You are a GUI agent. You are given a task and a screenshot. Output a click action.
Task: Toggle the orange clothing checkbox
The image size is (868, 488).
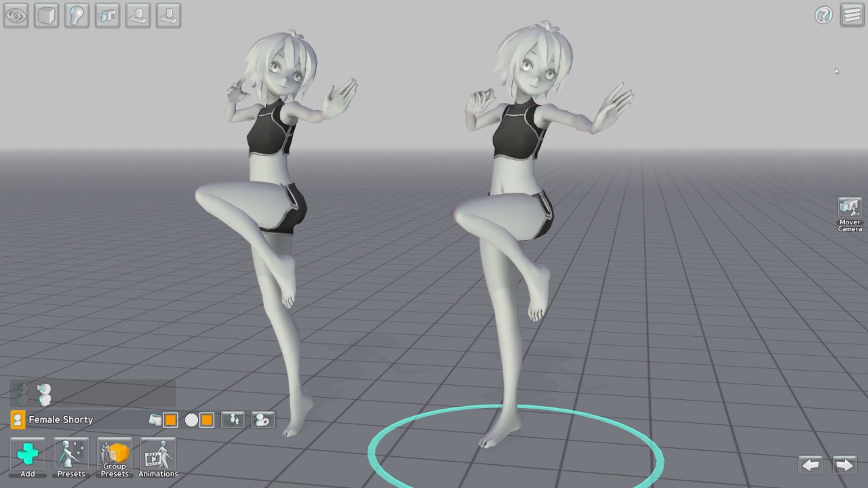pos(171,420)
